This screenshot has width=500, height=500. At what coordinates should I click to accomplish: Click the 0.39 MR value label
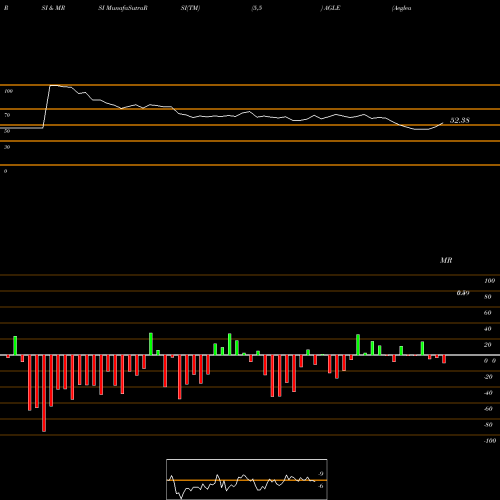coord(463,293)
